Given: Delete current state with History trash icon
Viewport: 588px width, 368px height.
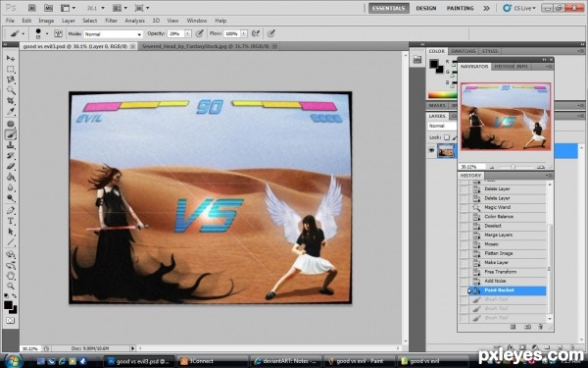Looking at the screenshot, I should [x=540, y=327].
